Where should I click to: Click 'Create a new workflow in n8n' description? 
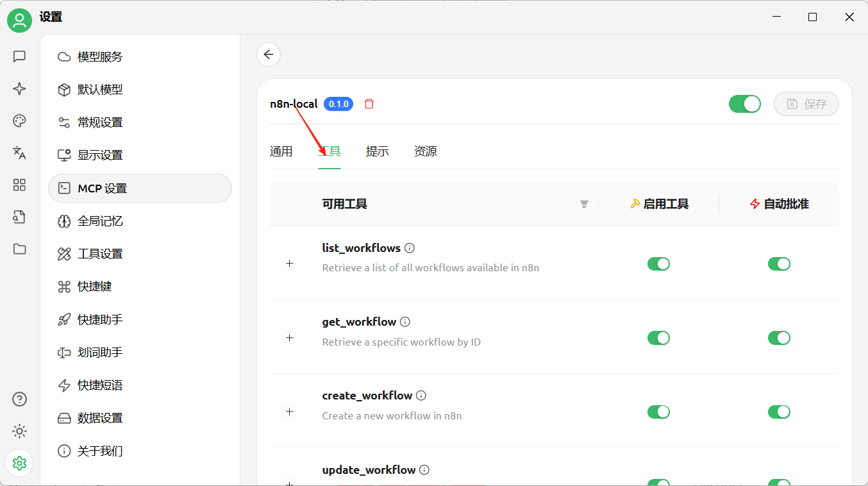pyautogui.click(x=392, y=415)
